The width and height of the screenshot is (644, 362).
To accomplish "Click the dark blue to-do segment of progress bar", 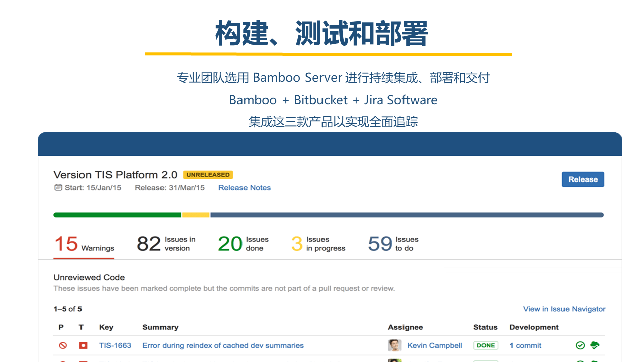I will coord(407,215).
